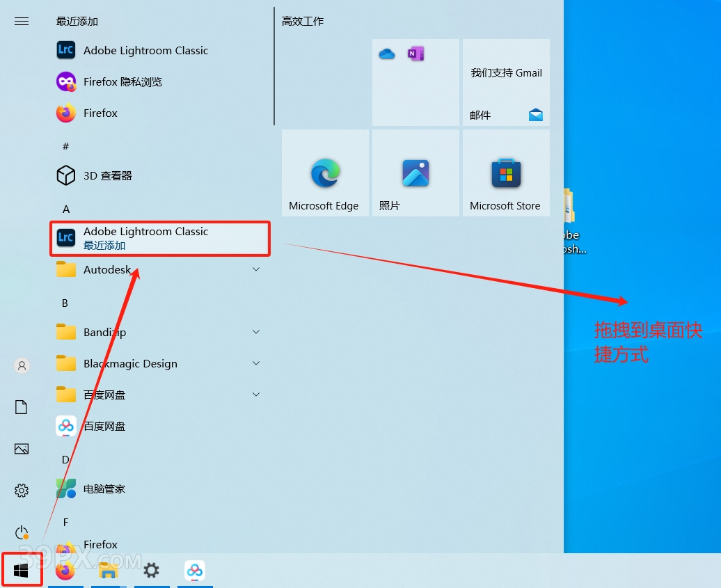Launch Firefox 隐私浏览 from recently added
This screenshot has width=721, height=588.
(160, 81)
